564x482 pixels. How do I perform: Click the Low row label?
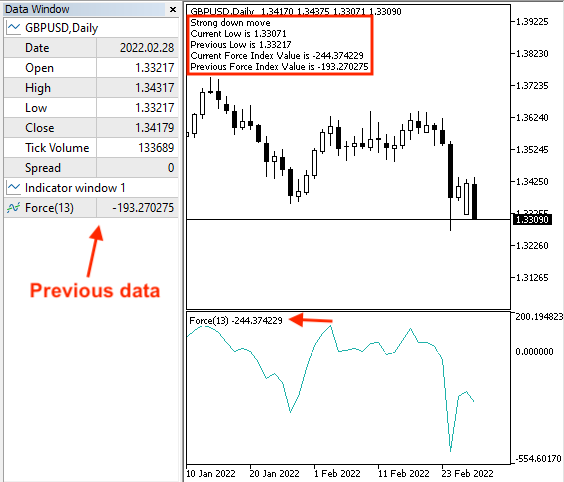36,108
